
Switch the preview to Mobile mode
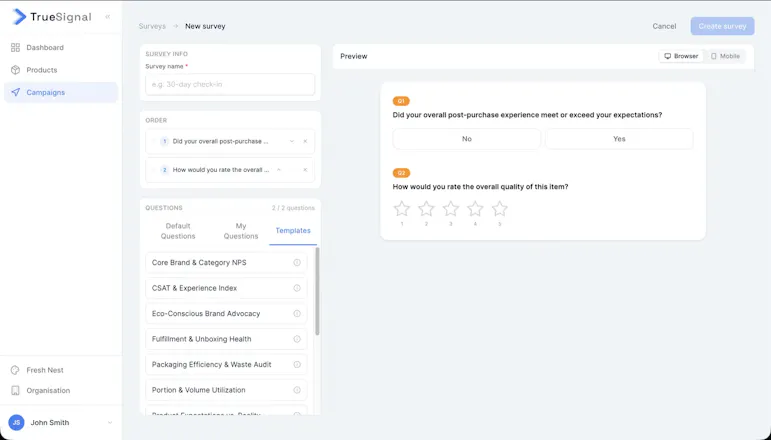[725, 56]
